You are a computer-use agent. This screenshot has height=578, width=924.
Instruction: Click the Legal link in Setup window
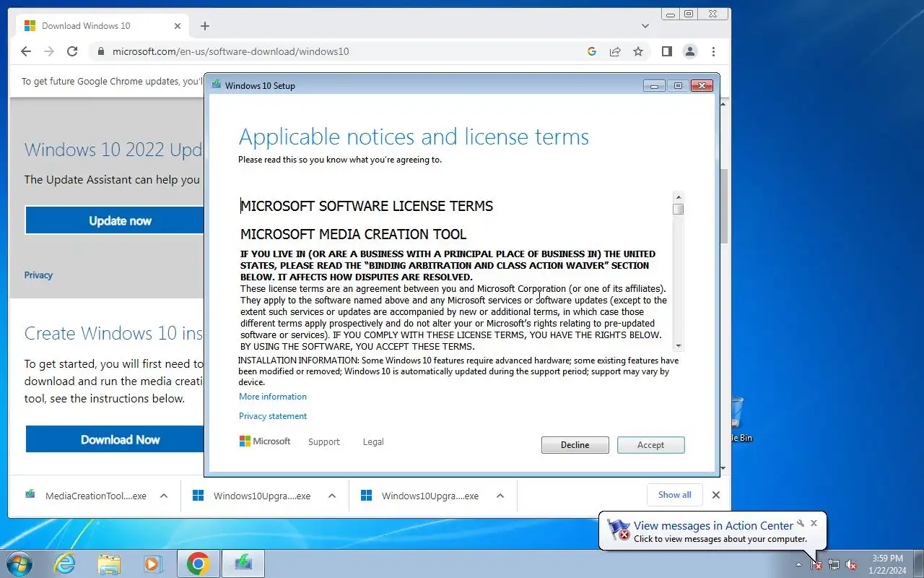point(373,442)
